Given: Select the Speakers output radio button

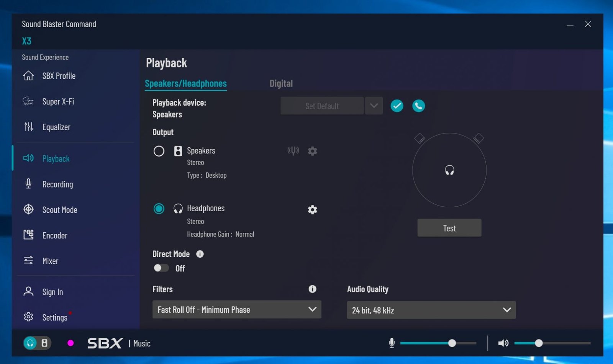Looking at the screenshot, I should coord(159,151).
